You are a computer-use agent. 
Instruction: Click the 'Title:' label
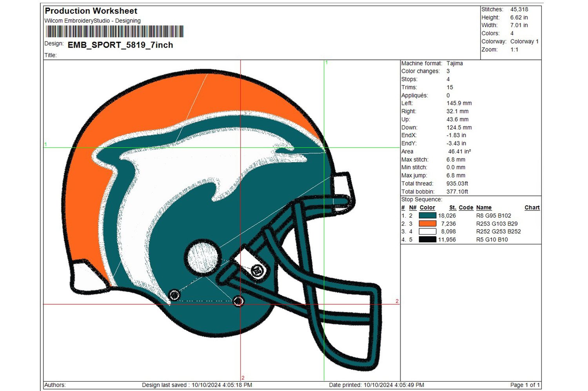click(51, 55)
